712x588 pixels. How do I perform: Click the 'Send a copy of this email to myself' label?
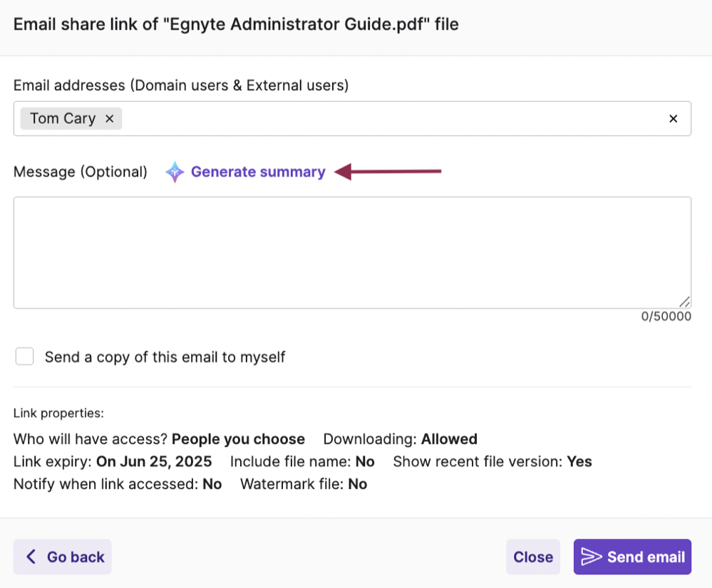point(165,357)
